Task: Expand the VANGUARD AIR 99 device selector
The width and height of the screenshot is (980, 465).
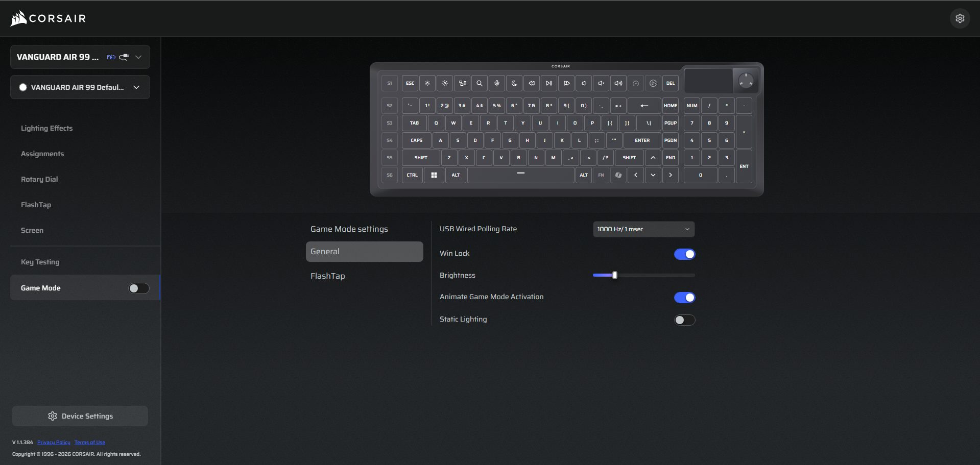Action: (80, 57)
